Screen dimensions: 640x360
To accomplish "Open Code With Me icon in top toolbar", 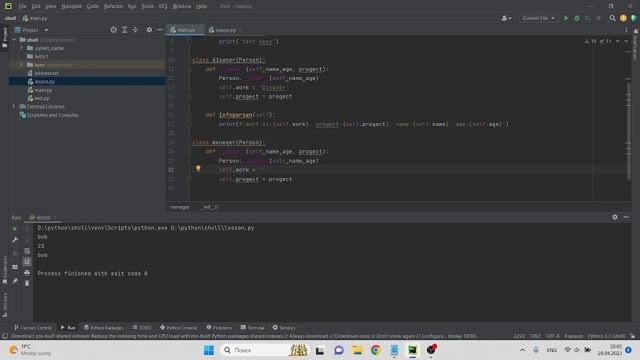I will (x=633, y=18).
